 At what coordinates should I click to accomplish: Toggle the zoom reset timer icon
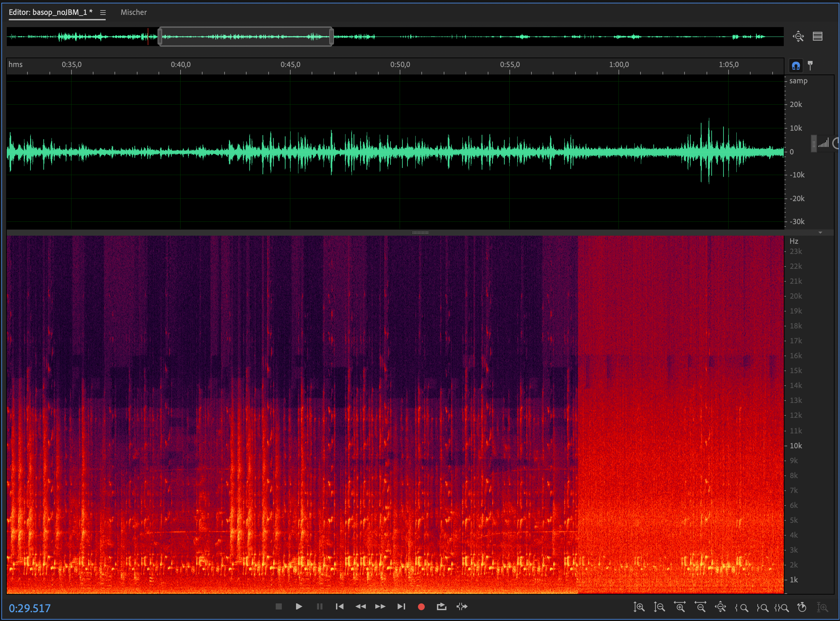(x=802, y=607)
